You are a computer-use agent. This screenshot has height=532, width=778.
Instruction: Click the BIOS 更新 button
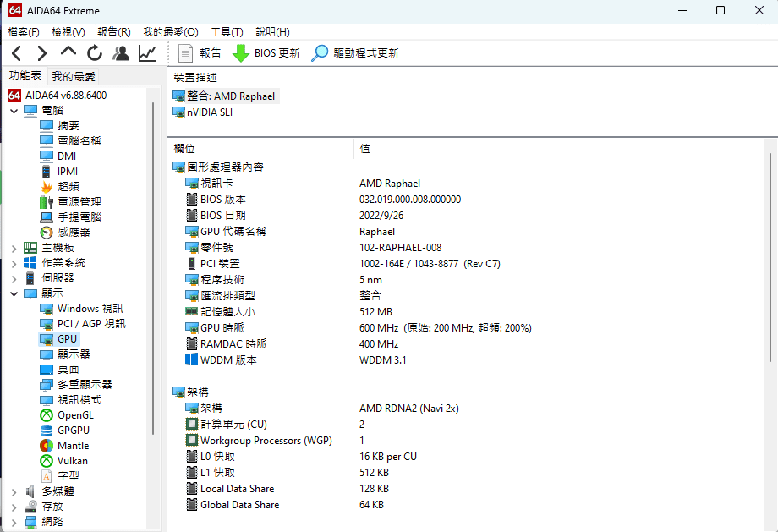(271, 52)
